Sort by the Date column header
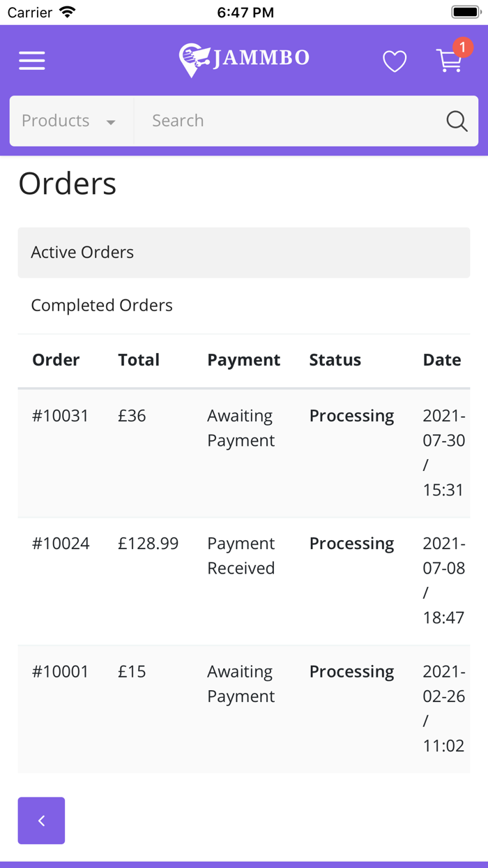 click(442, 360)
